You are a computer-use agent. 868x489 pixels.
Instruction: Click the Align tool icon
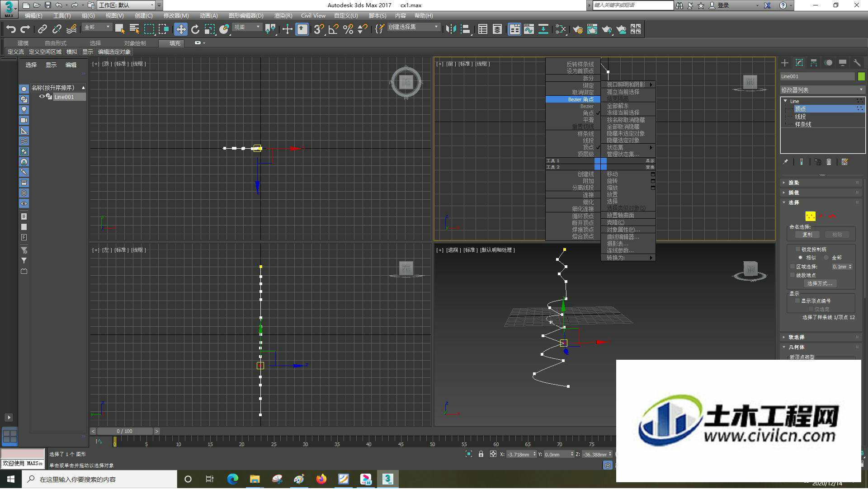[465, 29]
